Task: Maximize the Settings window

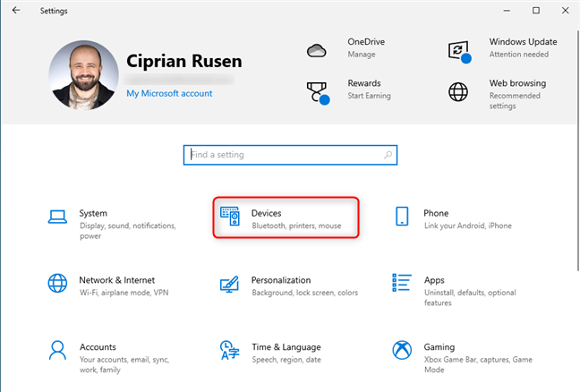Action: 536,11
